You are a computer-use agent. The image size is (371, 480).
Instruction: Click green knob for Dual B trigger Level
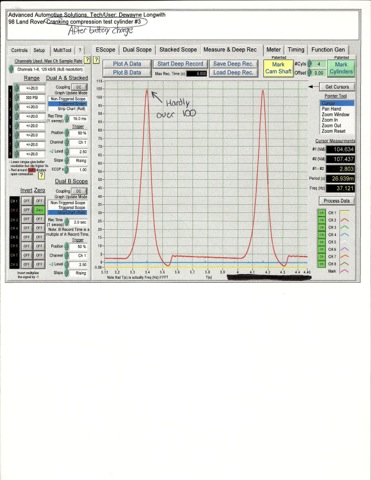tap(67, 264)
